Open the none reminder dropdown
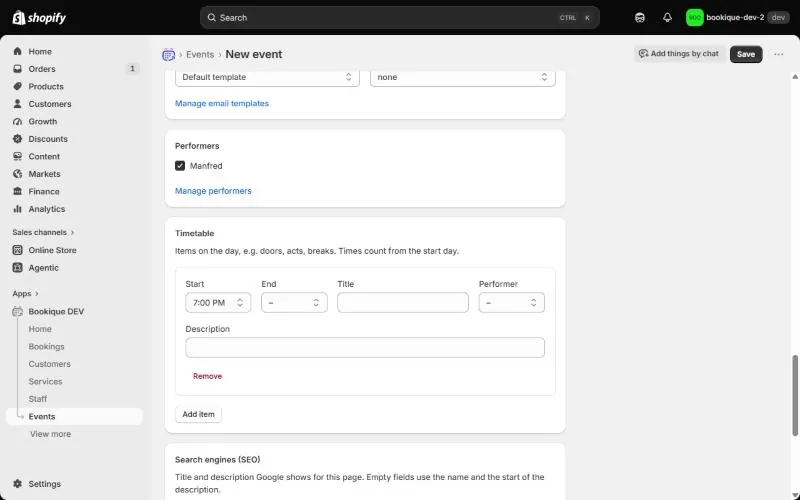Screen dimensions: 800x500 (x=463, y=78)
